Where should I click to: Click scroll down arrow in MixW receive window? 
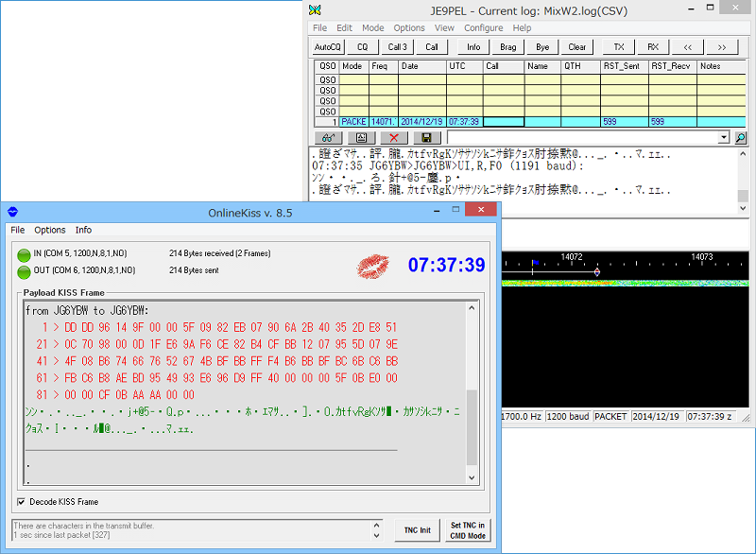[743, 208]
